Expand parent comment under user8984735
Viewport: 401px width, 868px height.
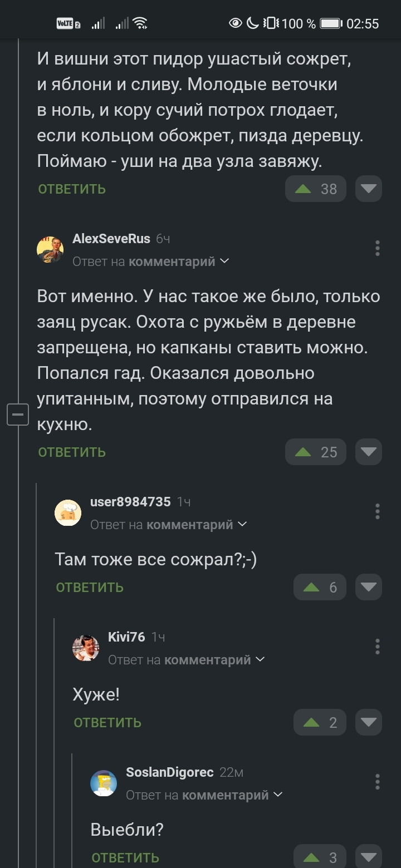pos(169,525)
